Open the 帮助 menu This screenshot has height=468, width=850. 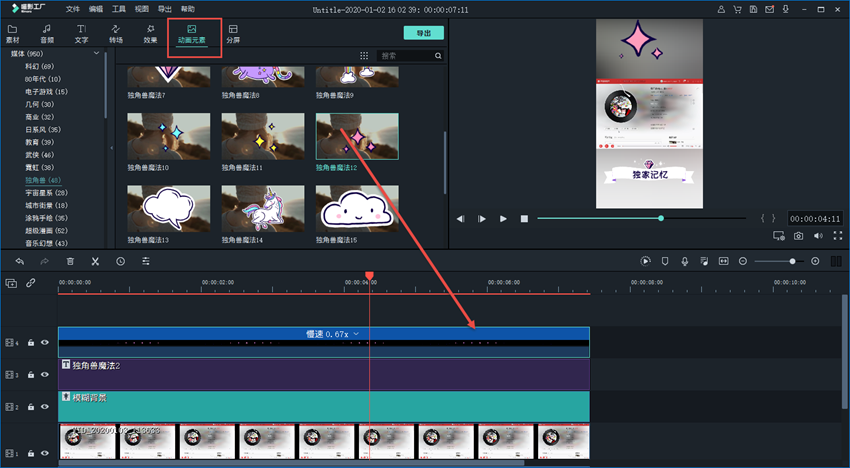[x=188, y=9]
